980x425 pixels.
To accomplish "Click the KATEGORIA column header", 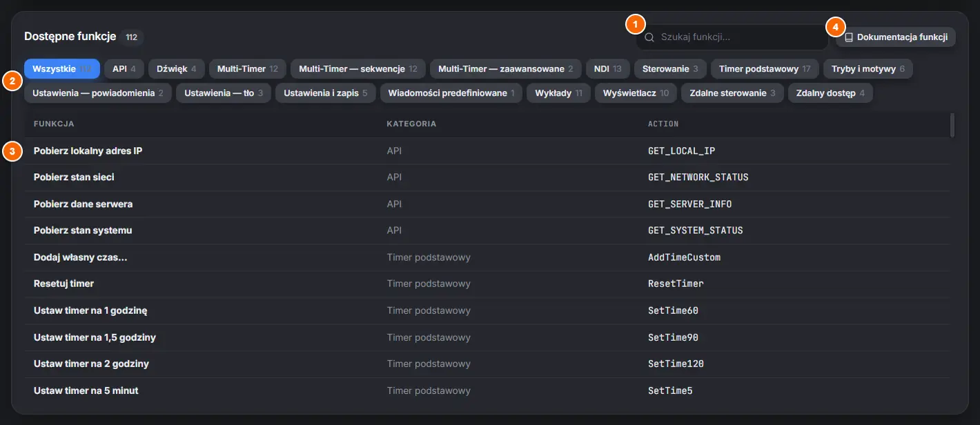I will tap(411, 124).
